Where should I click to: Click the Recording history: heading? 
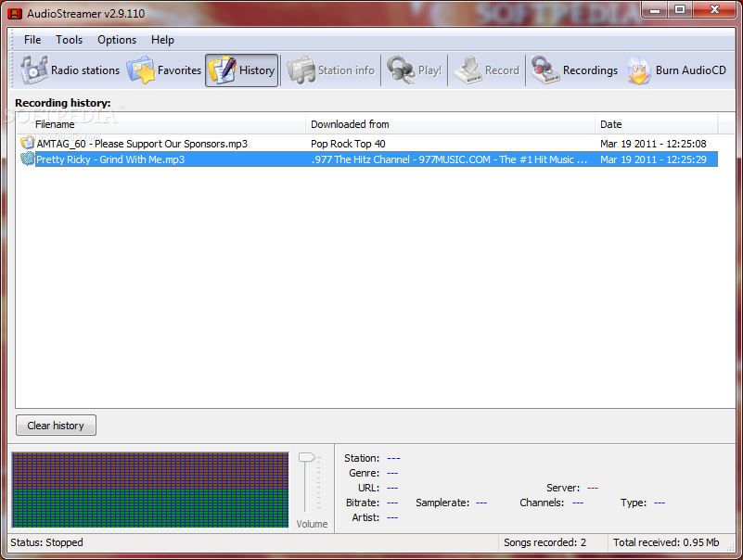click(62, 103)
